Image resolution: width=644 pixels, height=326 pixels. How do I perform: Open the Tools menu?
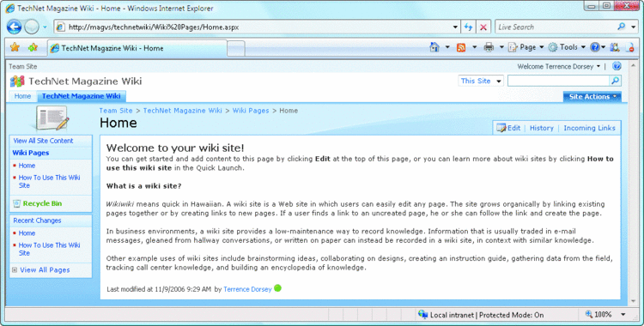click(567, 47)
